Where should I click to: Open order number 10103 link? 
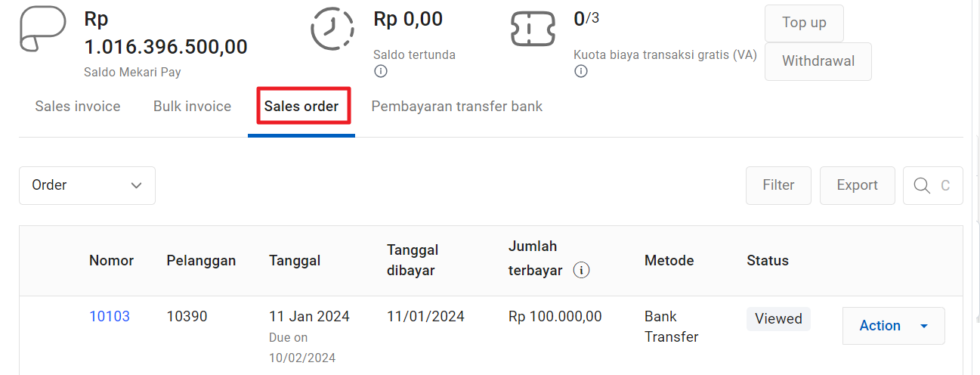click(110, 317)
